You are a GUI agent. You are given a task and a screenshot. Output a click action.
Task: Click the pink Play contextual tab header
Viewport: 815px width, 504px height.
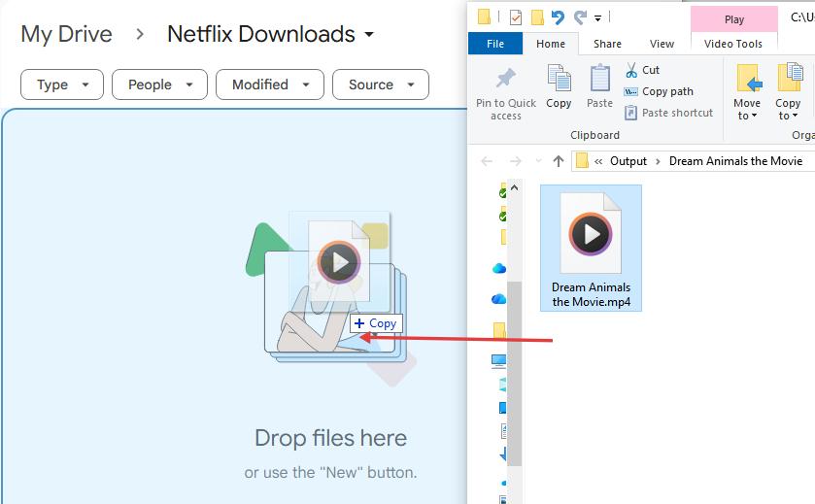(734, 19)
